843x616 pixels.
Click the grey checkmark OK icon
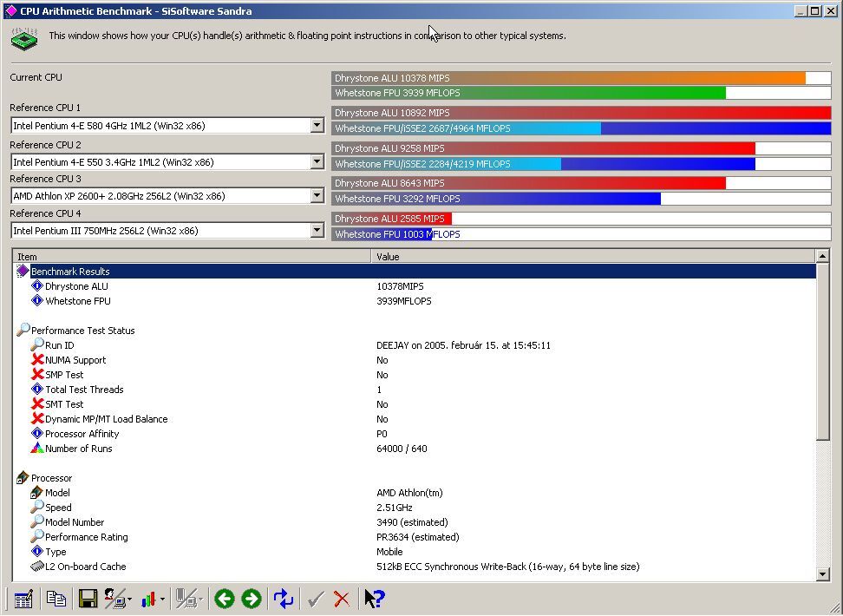(x=316, y=599)
